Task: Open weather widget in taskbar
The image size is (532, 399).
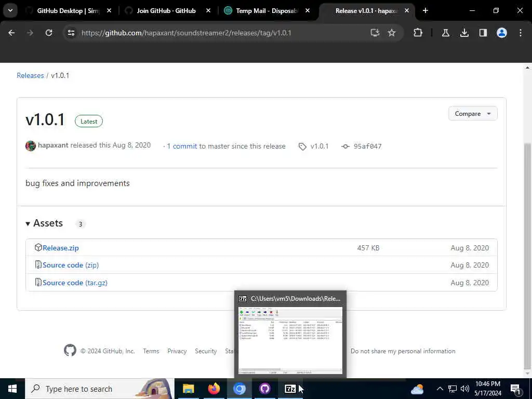Action: pos(417,389)
